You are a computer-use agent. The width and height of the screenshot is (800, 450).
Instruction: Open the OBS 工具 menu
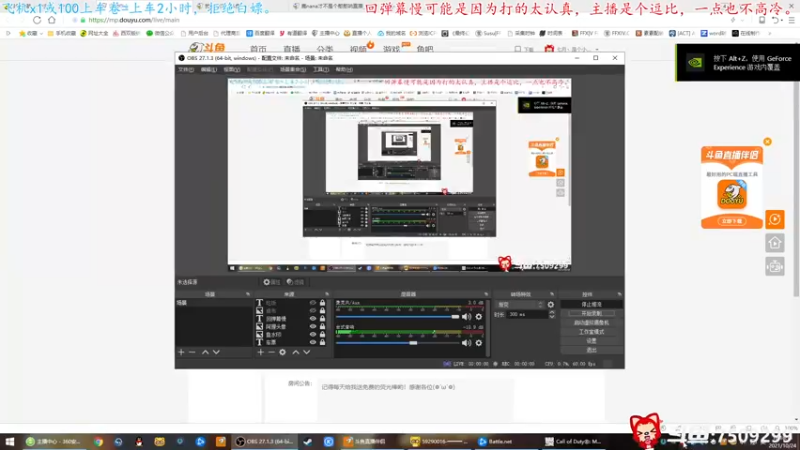point(320,69)
